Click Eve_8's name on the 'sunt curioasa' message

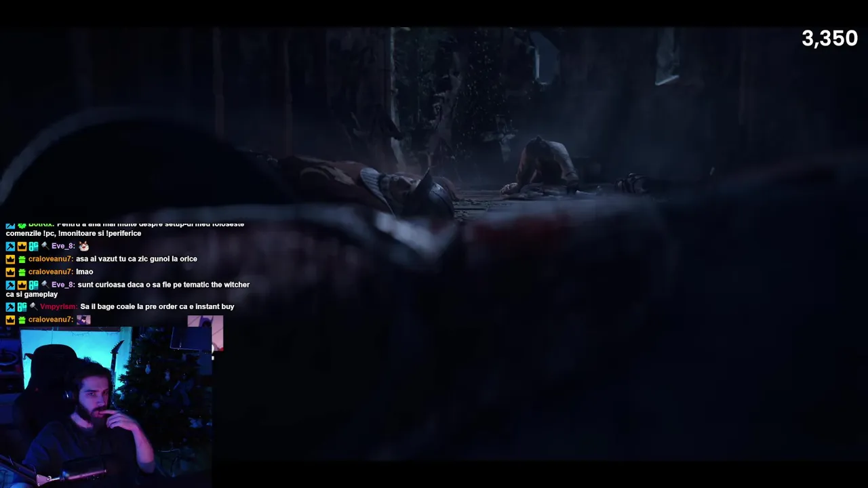click(x=63, y=285)
